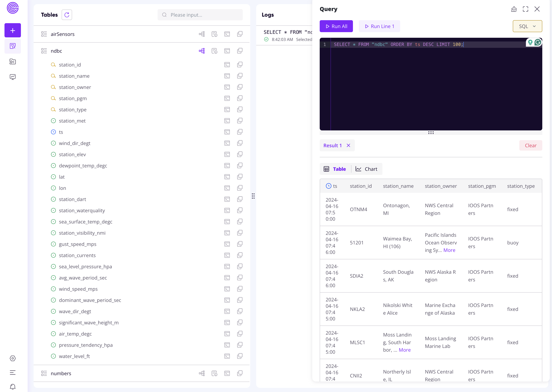The image size is (552, 392).
Task: Open query console for the station_id column
Action: [x=227, y=64]
